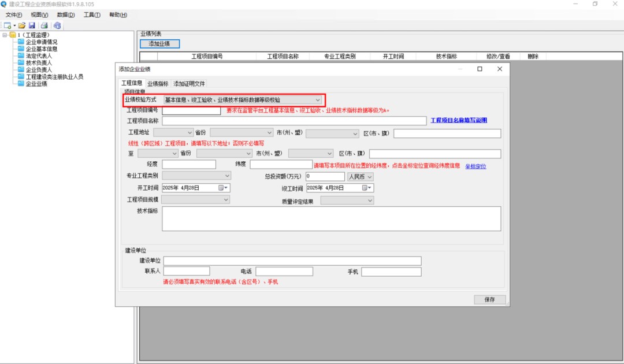Select 企业基本信息 folder in the tree
624x364 pixels.
coord(41,49)
